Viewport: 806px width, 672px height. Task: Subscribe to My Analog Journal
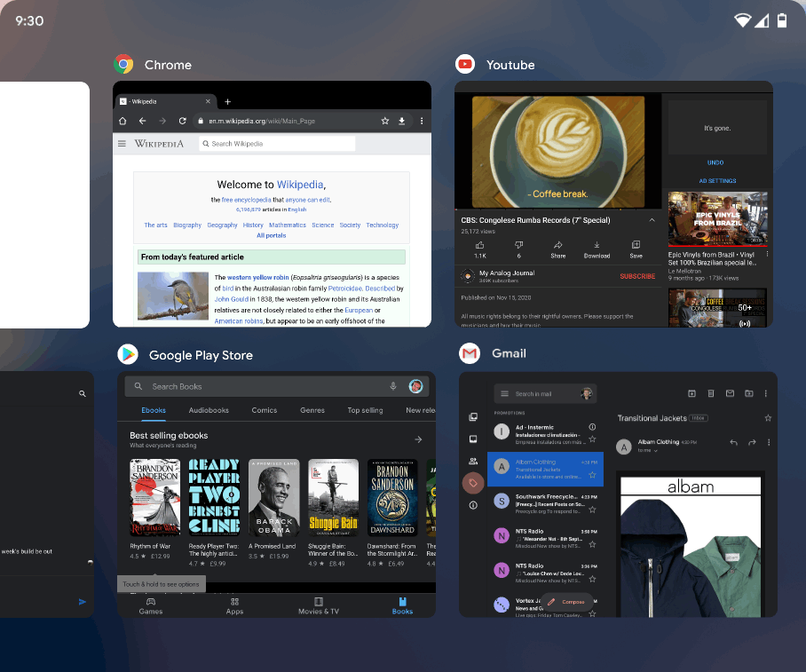click(x=637, y=276)
